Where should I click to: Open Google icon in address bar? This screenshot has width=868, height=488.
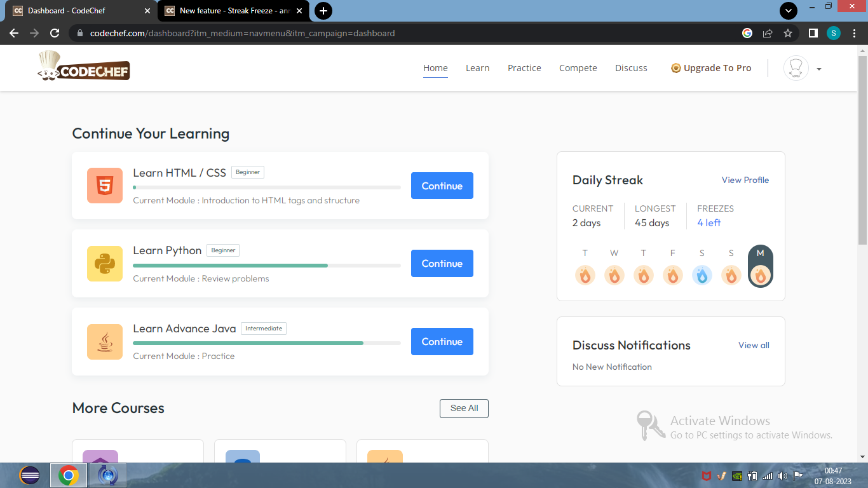tap(747, 33)
